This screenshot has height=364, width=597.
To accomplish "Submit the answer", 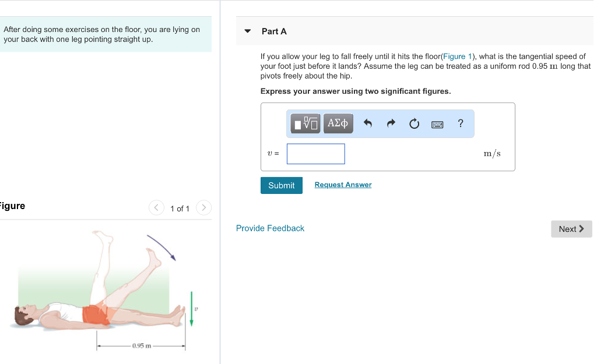I will (281, 185).
